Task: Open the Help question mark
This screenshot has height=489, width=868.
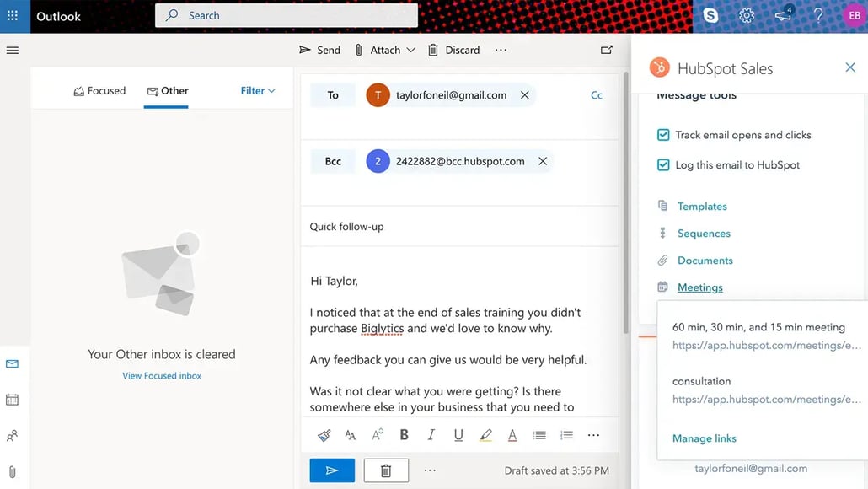Action: point(818,15)
